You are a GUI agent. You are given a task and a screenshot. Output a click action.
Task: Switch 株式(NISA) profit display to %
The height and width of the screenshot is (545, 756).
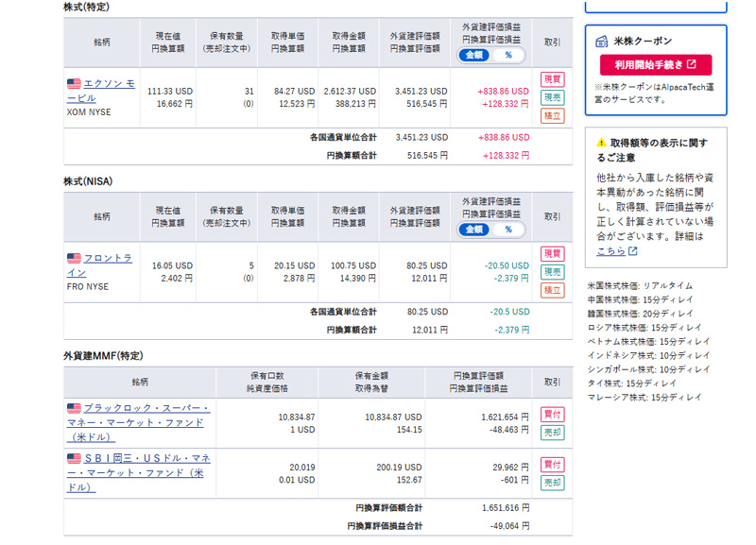point(508,230)
